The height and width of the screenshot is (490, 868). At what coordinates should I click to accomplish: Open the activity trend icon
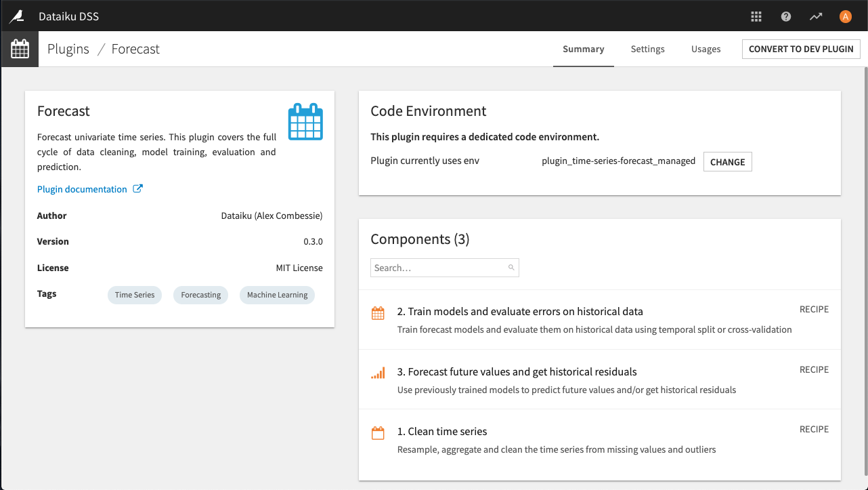tap(816, 16)
